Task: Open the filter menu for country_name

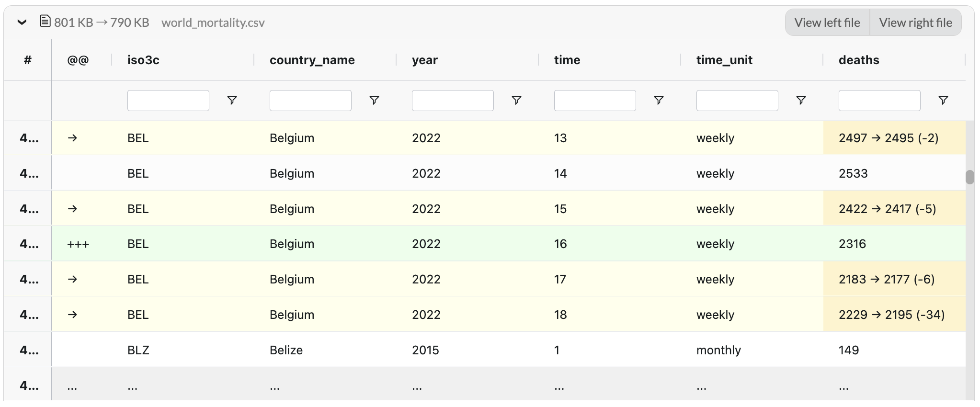Action: (374, 100)
